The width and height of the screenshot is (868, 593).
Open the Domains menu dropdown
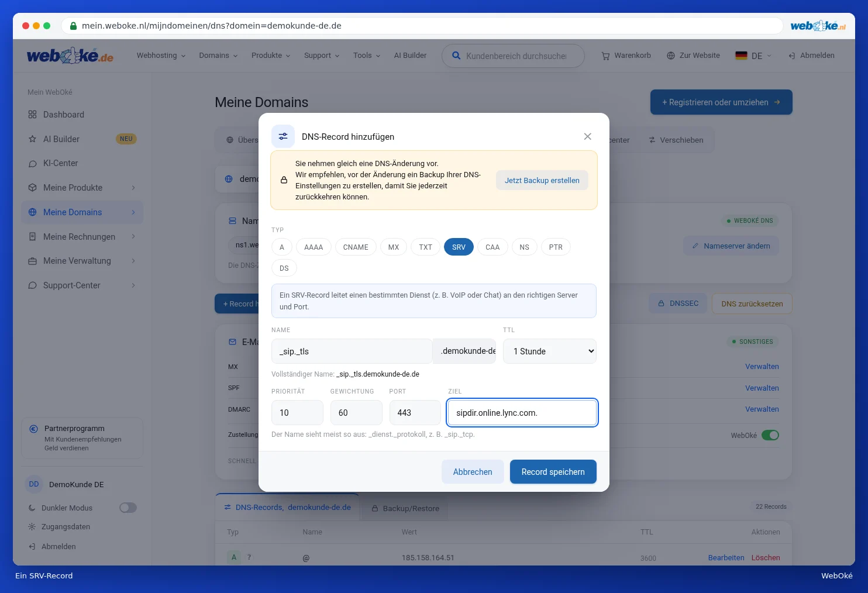[218, 56]
